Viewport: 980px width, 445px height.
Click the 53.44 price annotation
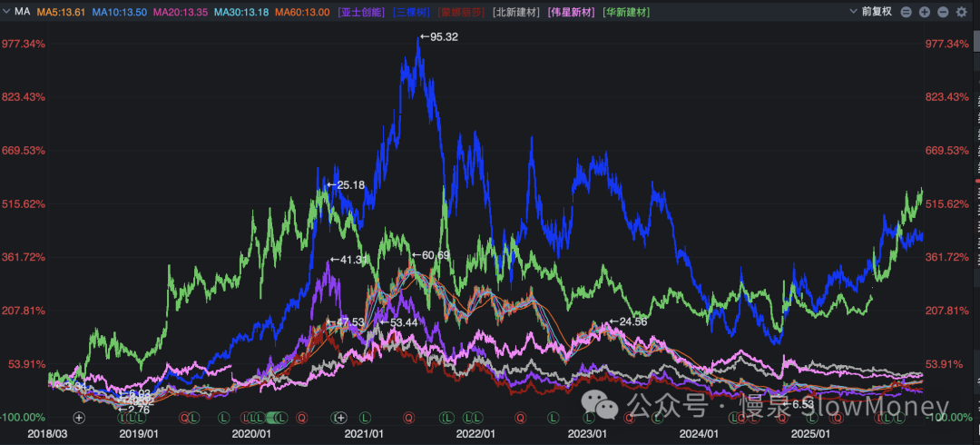click(398, 322)
